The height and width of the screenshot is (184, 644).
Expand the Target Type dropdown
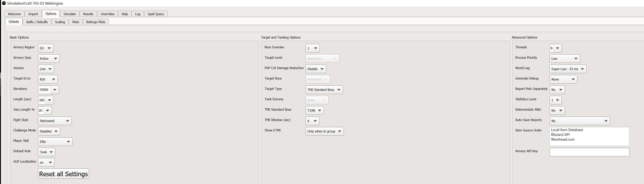coord(324,90)
